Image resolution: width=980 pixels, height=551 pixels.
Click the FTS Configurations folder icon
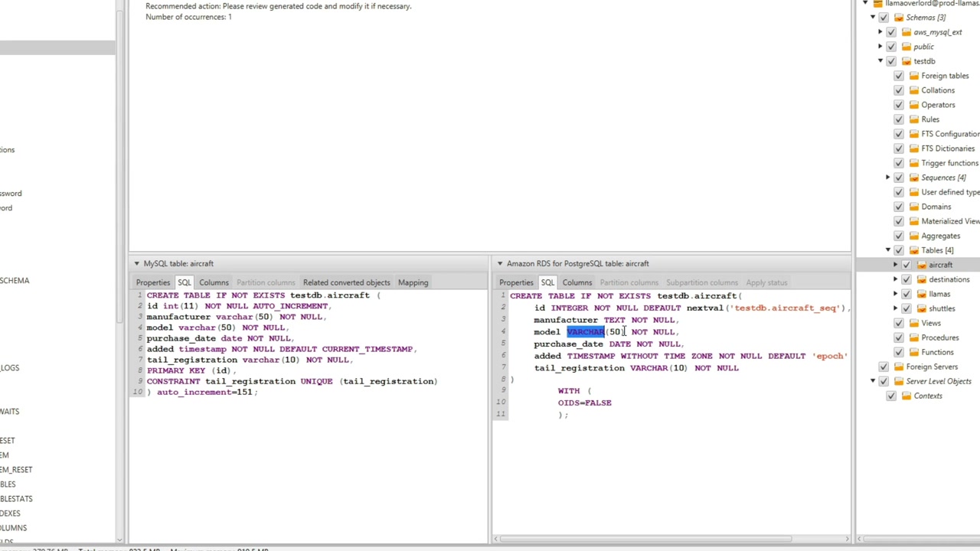[914, 134]
